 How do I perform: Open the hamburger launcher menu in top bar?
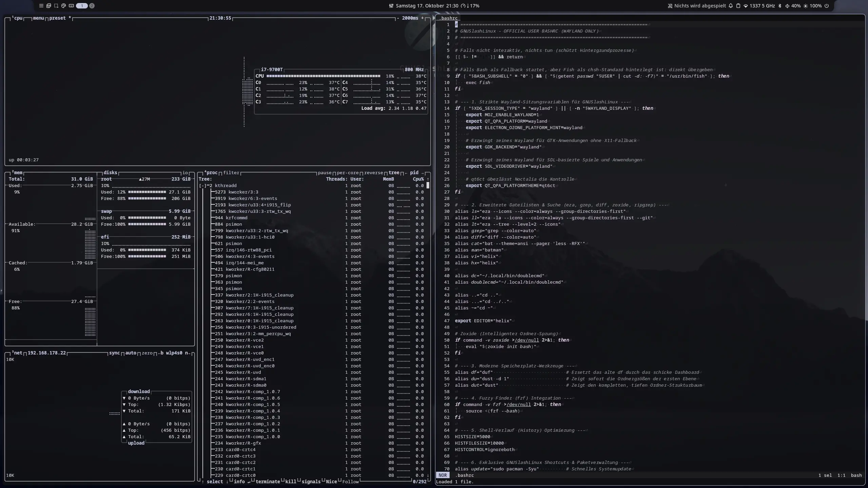(x=41, y=6)
